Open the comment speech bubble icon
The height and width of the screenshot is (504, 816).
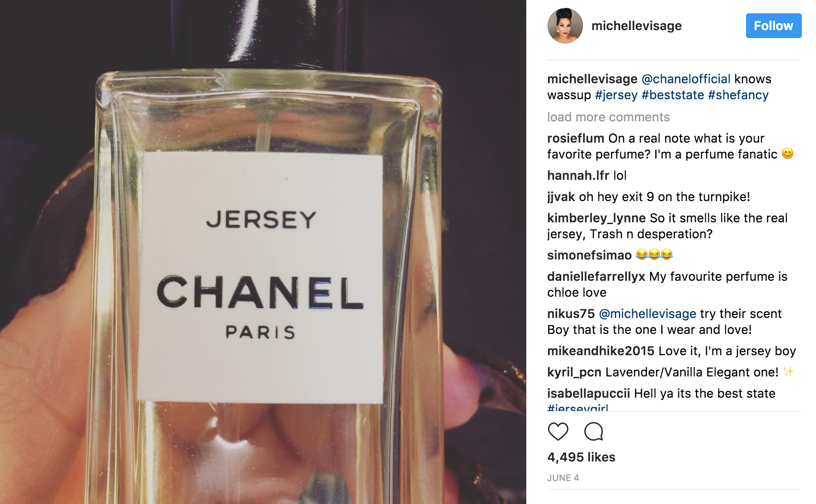(594, 431)
